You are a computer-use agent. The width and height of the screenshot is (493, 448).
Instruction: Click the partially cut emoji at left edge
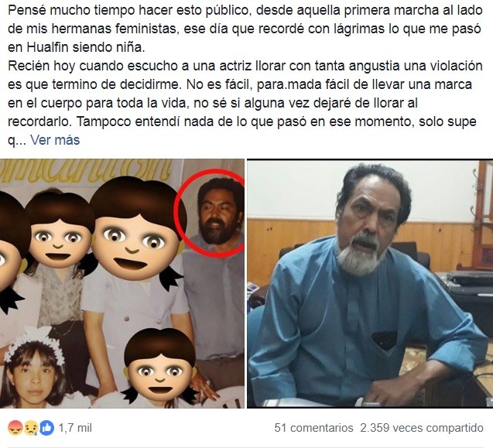[x=11, y=251]
